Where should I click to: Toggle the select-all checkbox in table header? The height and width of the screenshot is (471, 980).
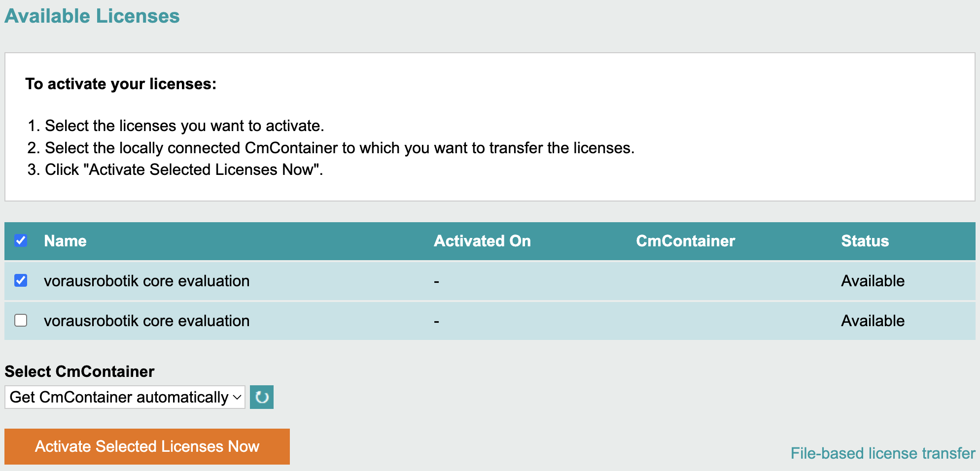point(21,241)
